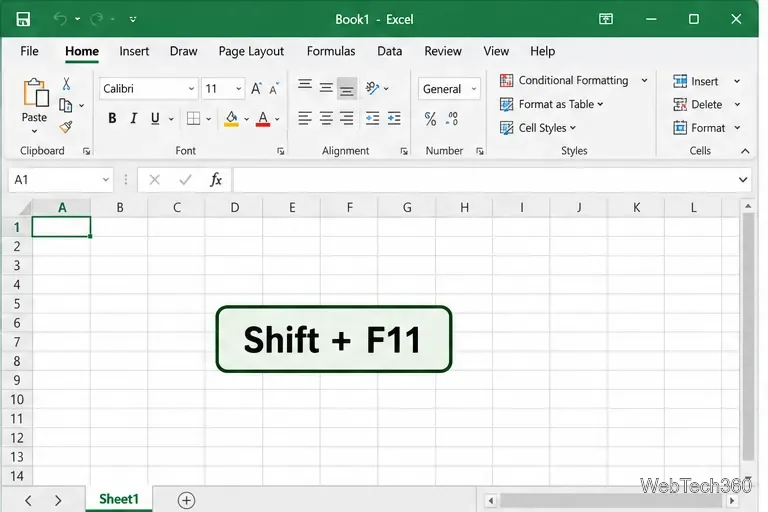
Task: Align text right
Action: (x=347, y=118)
